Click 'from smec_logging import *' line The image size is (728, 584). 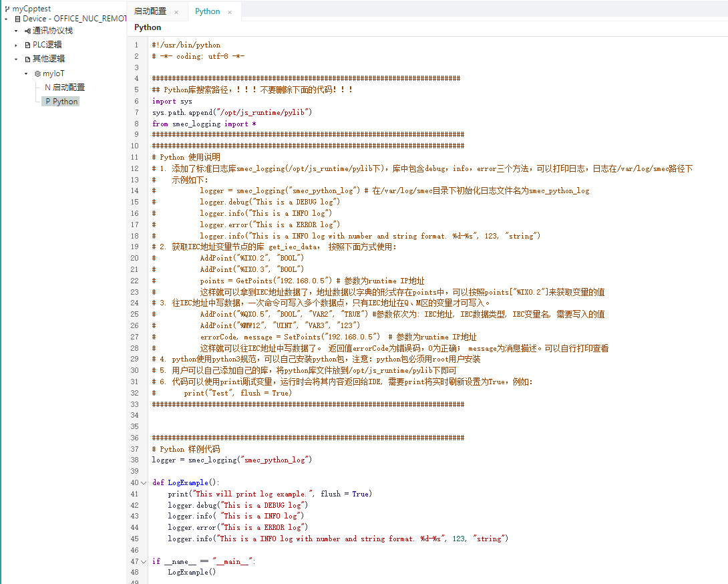[204, 124]
